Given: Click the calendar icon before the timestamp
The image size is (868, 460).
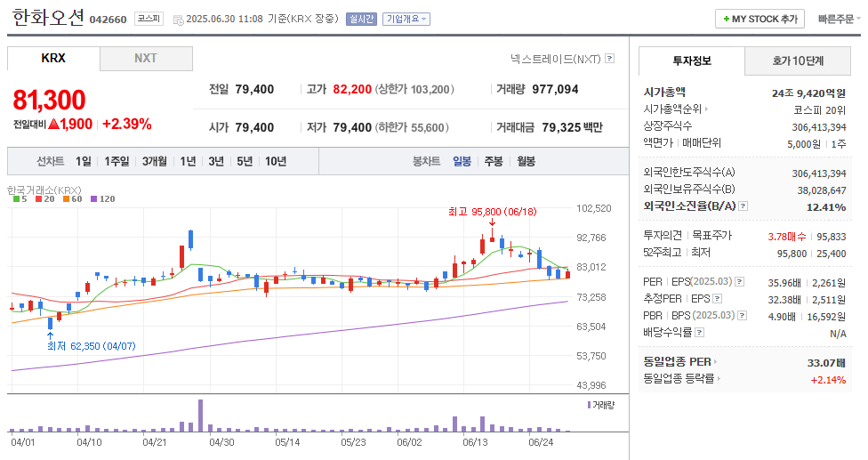Looking at the screenshot, I should (x=178, y=20).
